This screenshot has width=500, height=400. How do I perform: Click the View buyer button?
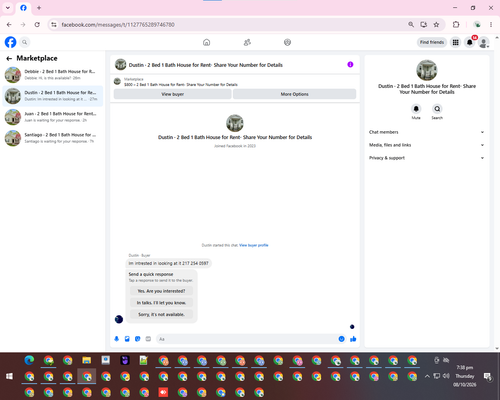click(172, 94)
